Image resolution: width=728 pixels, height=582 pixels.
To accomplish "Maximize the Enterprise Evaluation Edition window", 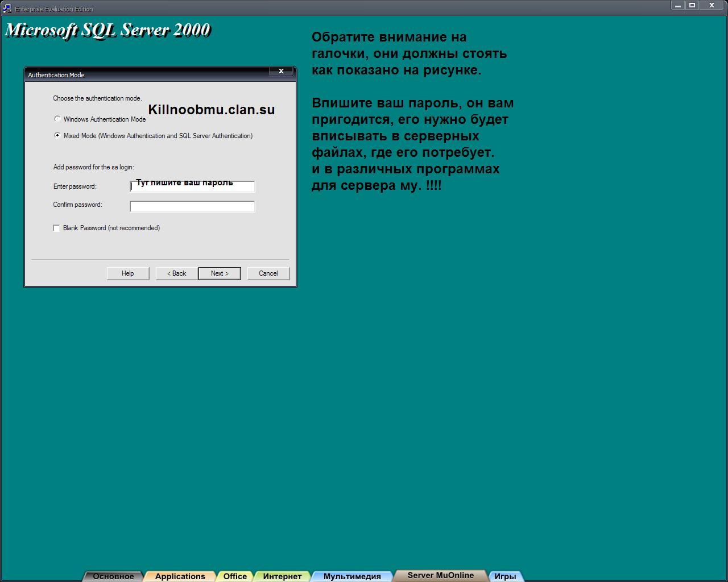I will pyautogui.click(x=692, y=5).
